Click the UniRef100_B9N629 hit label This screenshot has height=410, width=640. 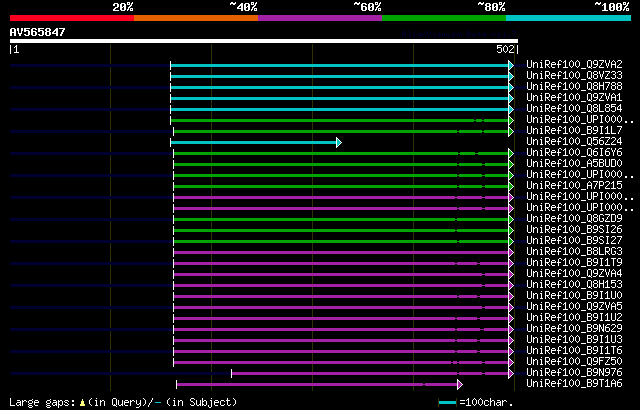pos(574,328)
